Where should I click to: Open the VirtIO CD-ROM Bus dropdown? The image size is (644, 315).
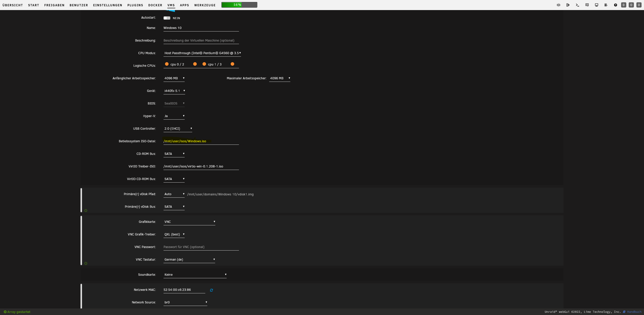pos(174,179)
